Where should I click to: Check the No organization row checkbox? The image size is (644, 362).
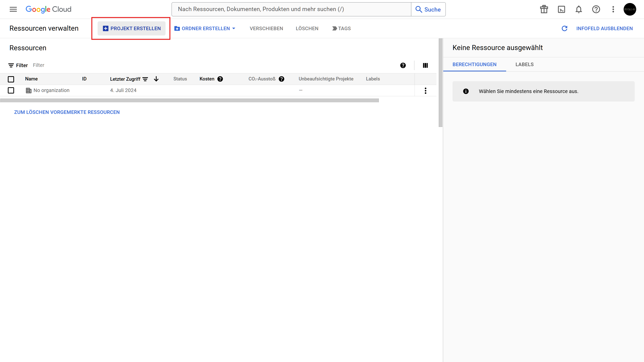[11, 90]
